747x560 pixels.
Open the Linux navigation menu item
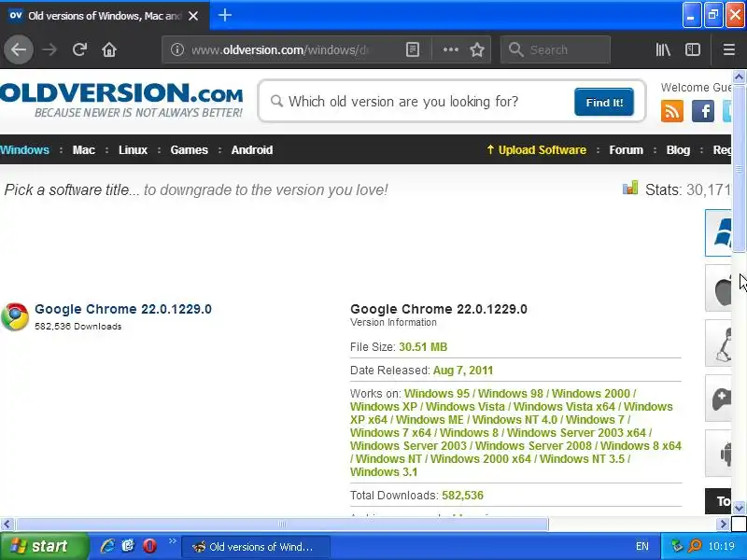[133, 150]
